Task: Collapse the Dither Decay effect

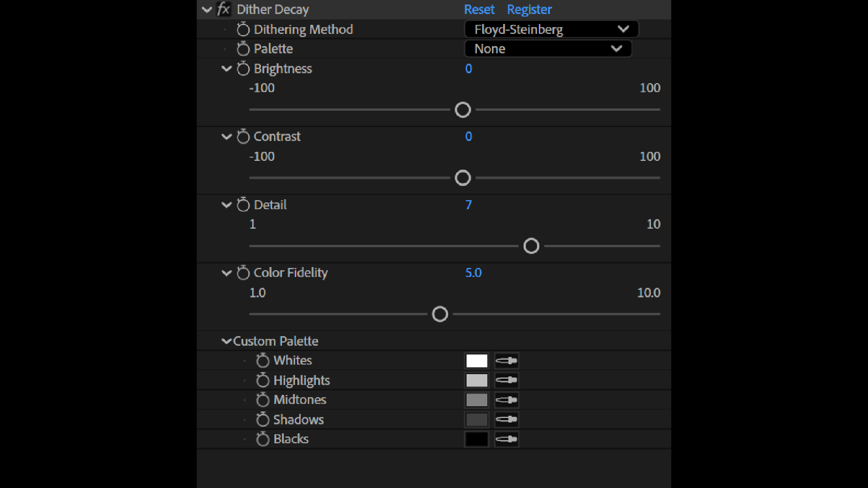Action: 207,9
